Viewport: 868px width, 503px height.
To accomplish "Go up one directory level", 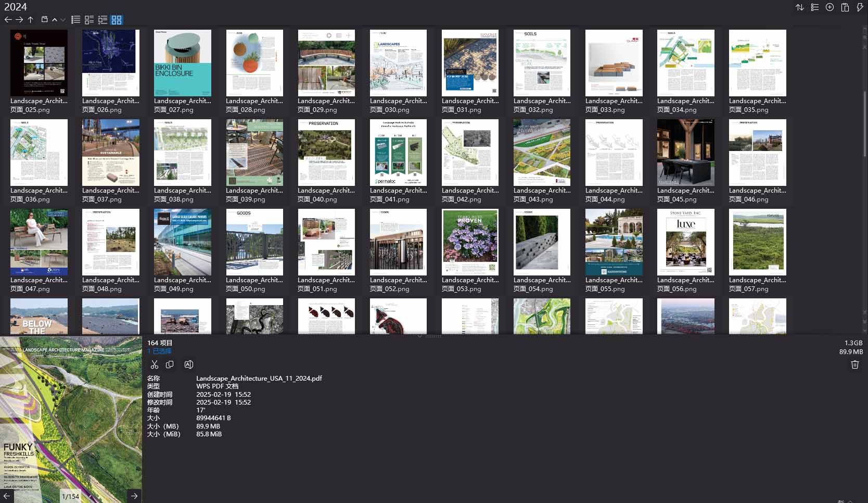I will (31, 19).
